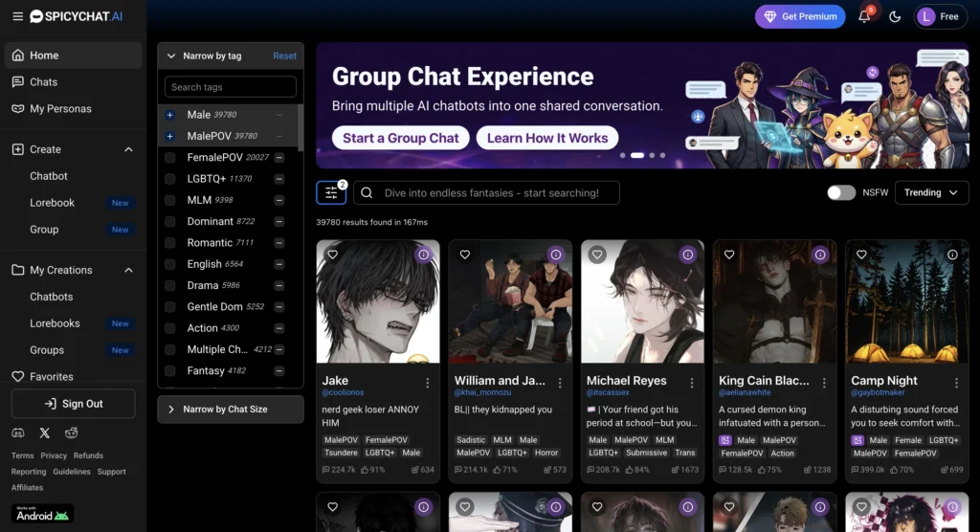The width and height of the screenshot is (980, 532).
Task: Expand the Narrow by Chat Size panel
Action: pyautogui.click(x=231, y=409)
